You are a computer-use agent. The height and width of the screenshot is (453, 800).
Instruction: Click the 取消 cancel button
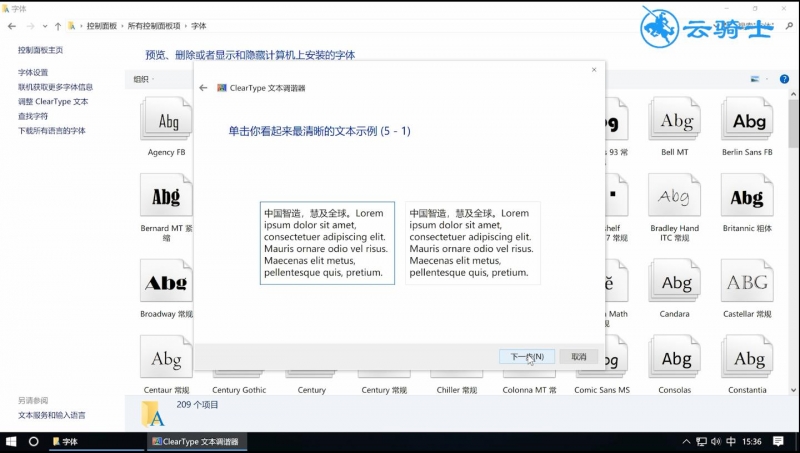(x=579, y=357)
